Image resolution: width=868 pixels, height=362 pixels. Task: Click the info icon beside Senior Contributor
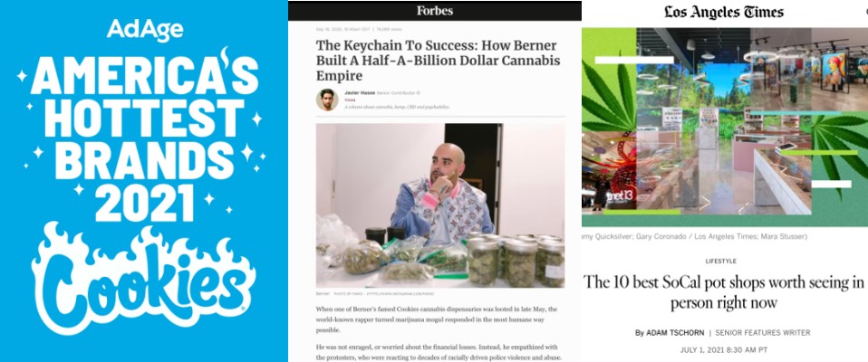coord(418,93)
